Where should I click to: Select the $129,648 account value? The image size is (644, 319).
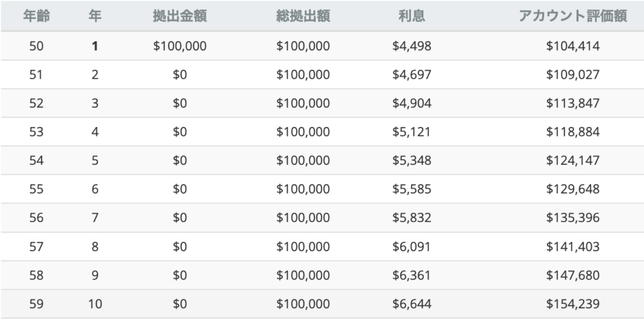point(572,189)
